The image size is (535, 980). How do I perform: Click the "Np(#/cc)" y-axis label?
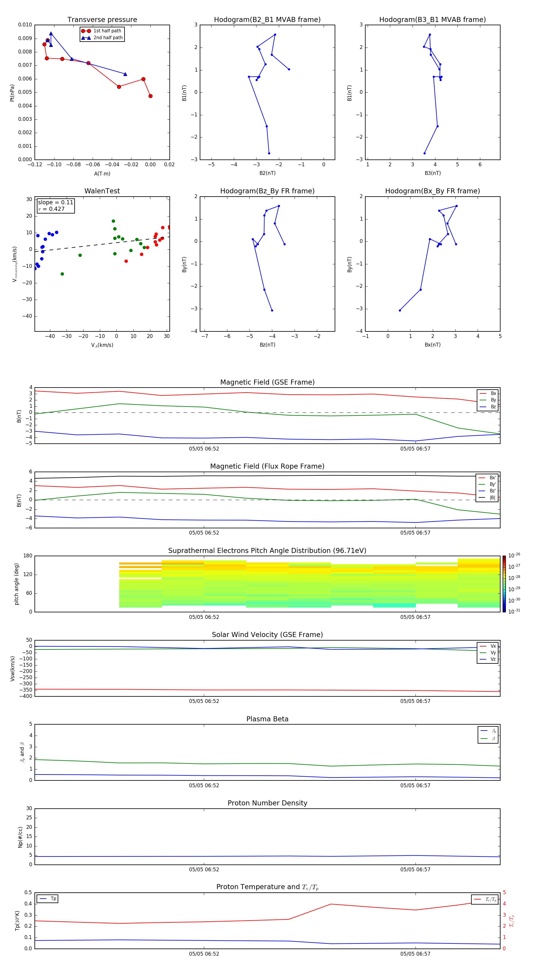20,837
